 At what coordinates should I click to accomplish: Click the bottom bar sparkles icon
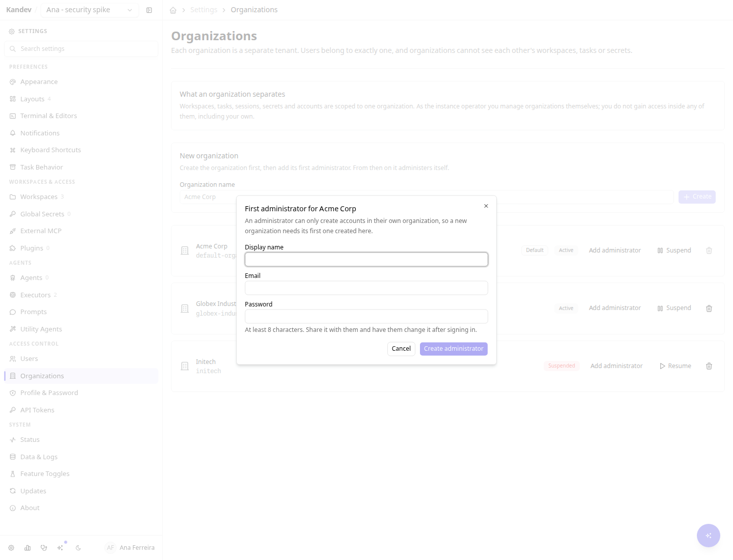[61, 548]
